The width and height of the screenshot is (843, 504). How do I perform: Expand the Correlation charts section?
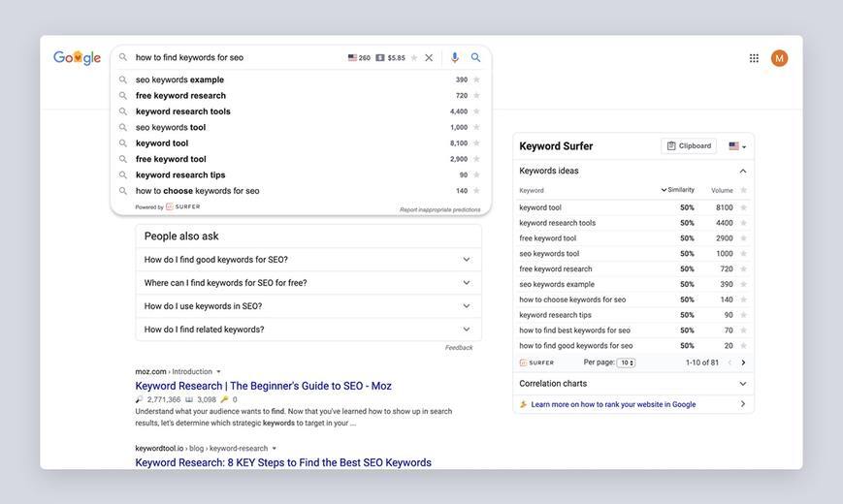[633, 384]
